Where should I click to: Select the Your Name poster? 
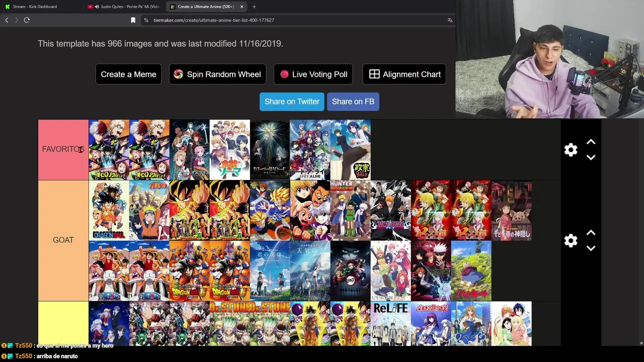tap(270, 270)
